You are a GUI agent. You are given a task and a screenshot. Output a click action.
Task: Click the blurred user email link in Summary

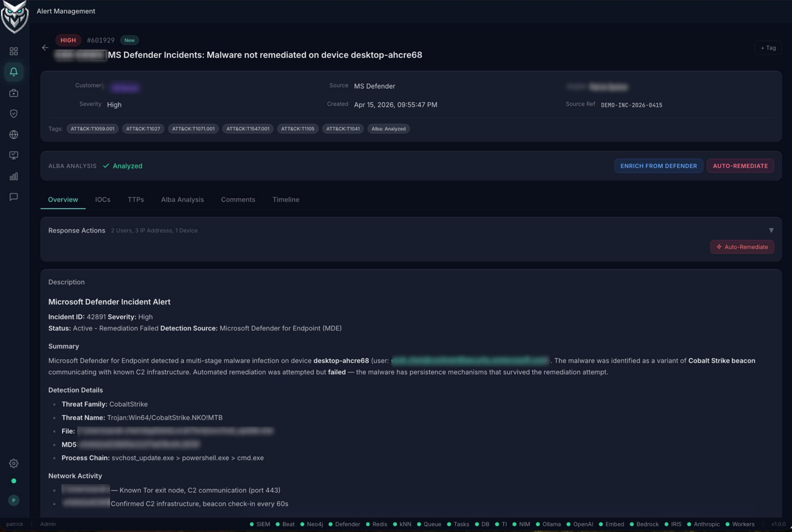(470, 361)
